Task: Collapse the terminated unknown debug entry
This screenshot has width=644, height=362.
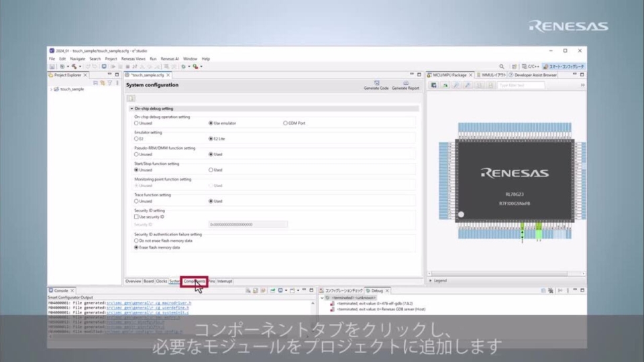Action: click(x=322, y=298)
